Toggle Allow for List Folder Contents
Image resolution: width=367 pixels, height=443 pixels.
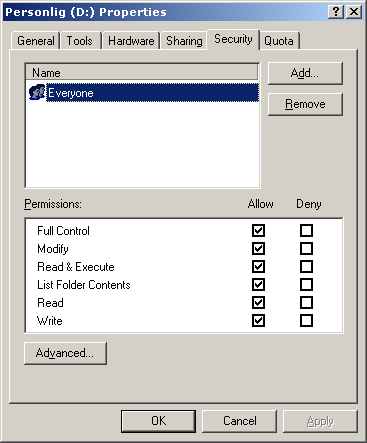click(258, 284)
